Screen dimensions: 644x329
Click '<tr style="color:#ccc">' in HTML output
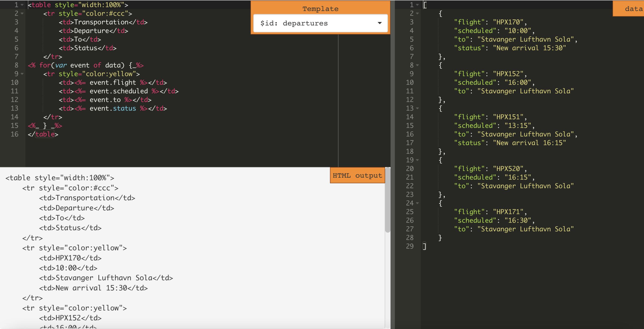70,188
